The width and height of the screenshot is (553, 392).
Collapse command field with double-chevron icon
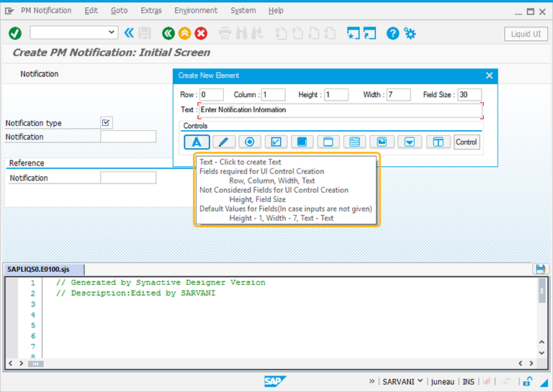[129, 34]
